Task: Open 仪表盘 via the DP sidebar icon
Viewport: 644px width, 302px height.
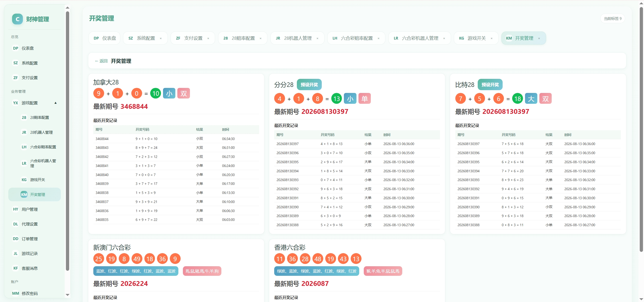Action: point(16,48)
